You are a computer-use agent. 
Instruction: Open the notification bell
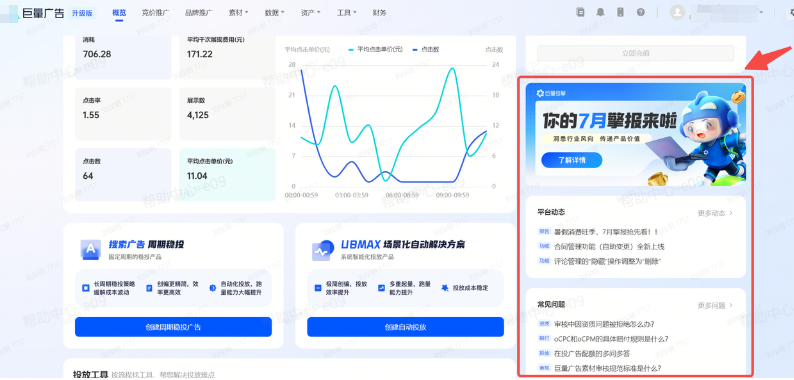pyautogui.click(x=601, y=13)
